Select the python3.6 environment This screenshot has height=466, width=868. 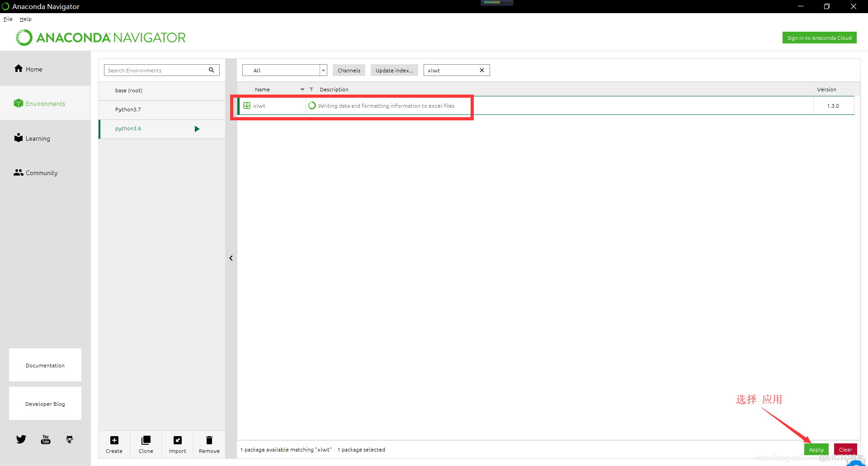pos(162,128)
